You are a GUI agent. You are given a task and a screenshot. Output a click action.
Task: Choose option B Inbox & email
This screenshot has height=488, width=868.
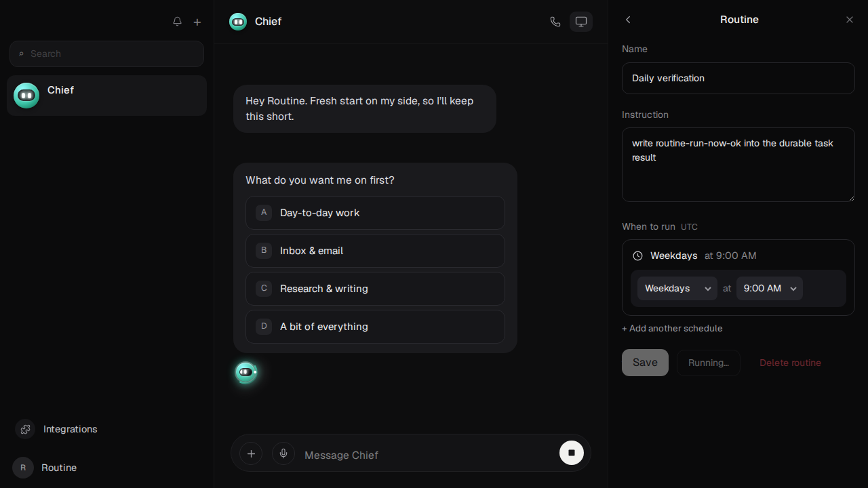375,251
